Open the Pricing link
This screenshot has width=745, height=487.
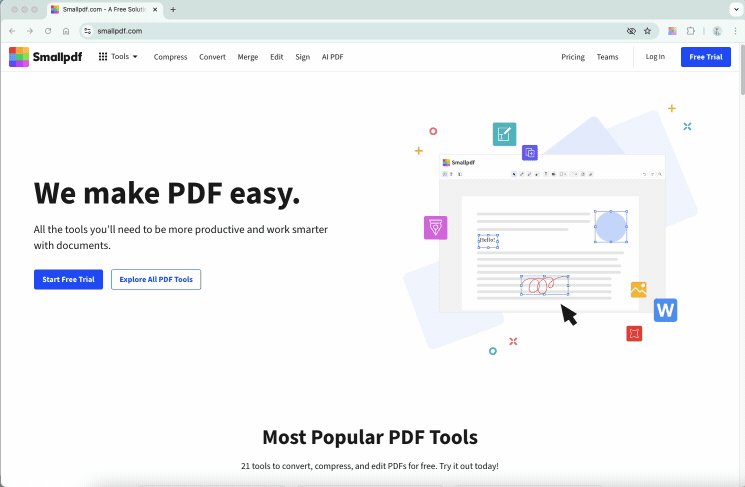coord(573,57)
